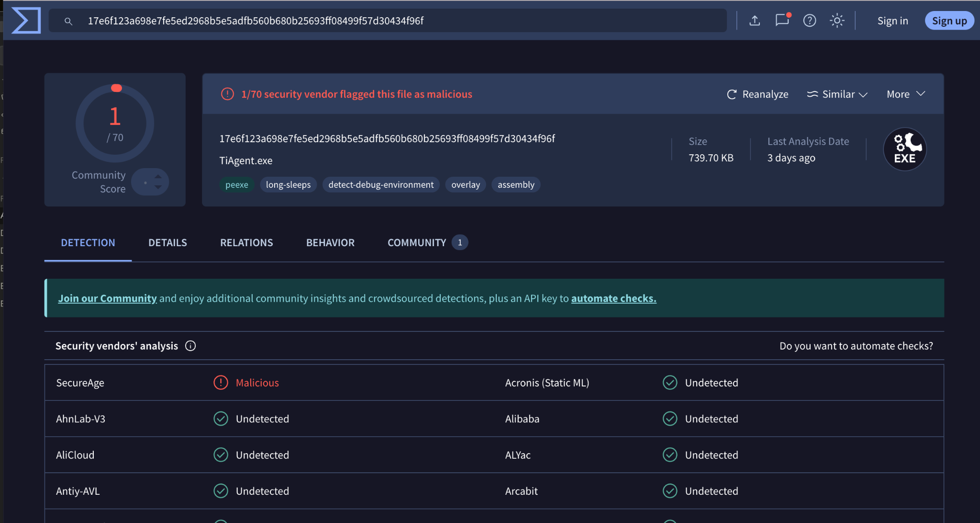Click the green check icon for Antiy-AVL
The height and width of the screenshot is (523, 980).
tap(221, 491)
